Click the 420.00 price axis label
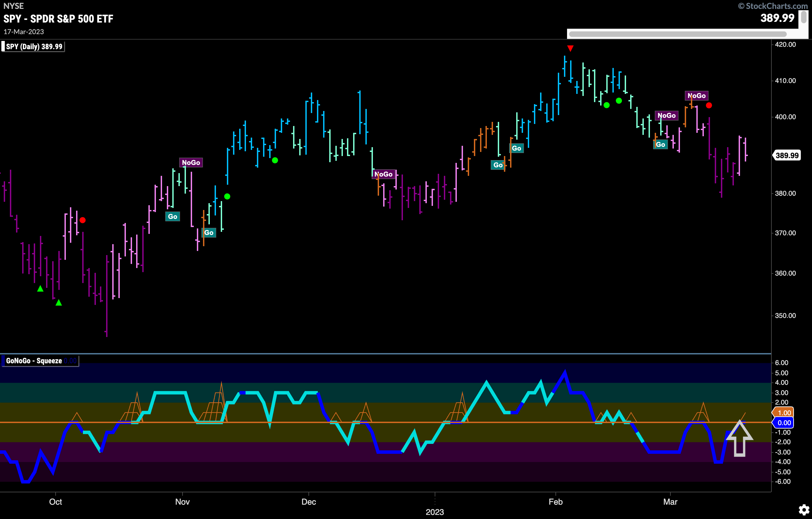Viewport: 812px width, 519px height. tap(785, 44)
